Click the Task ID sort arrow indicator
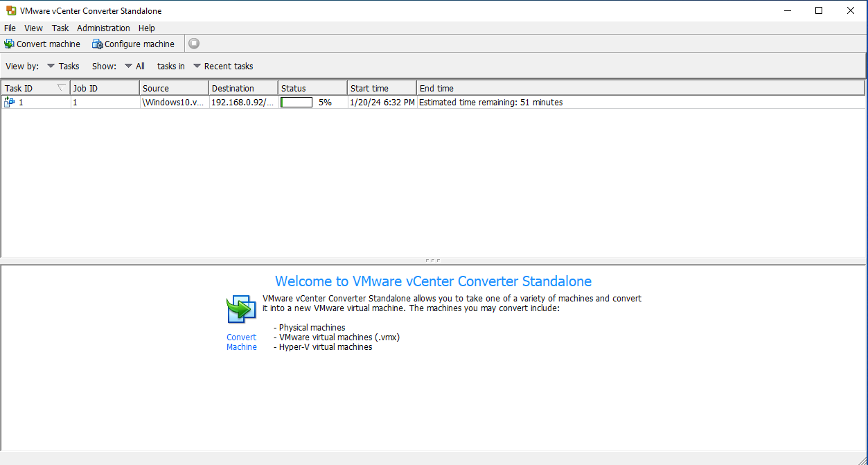868x465 pixels. click(x=62, y=87)
